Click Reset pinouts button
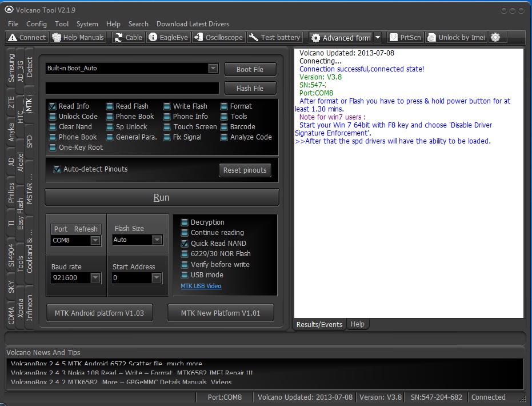This screenshot has width=532, height=406. tap(245, 170)
